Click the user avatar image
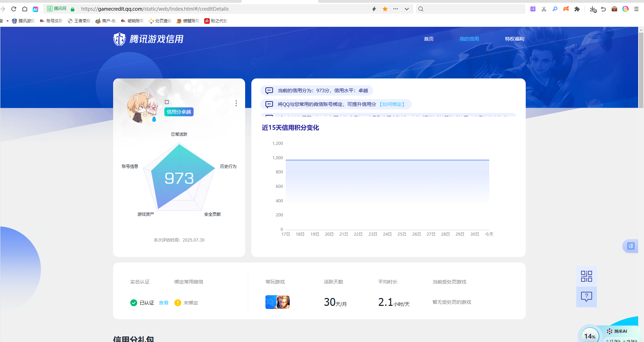This screenshot has width=644, height=342. pos(142,107)
